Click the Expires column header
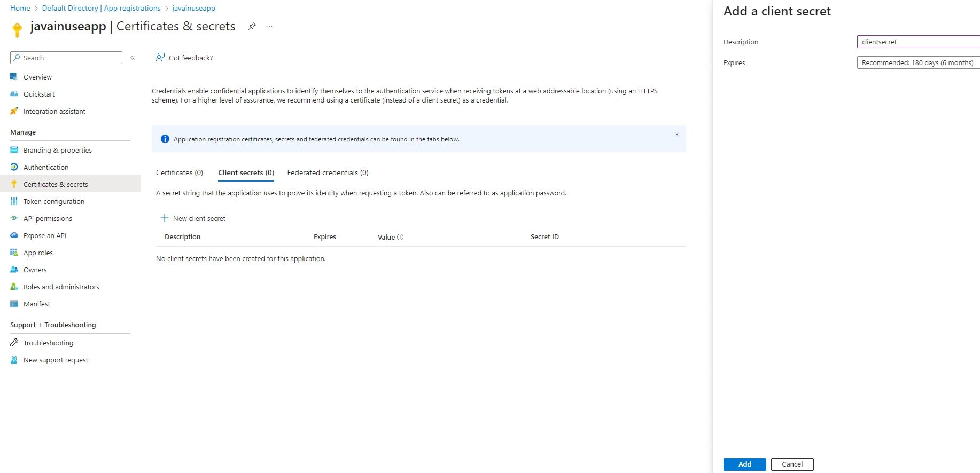The width and height of the screenshot is (980, 473). coord(325,237)
